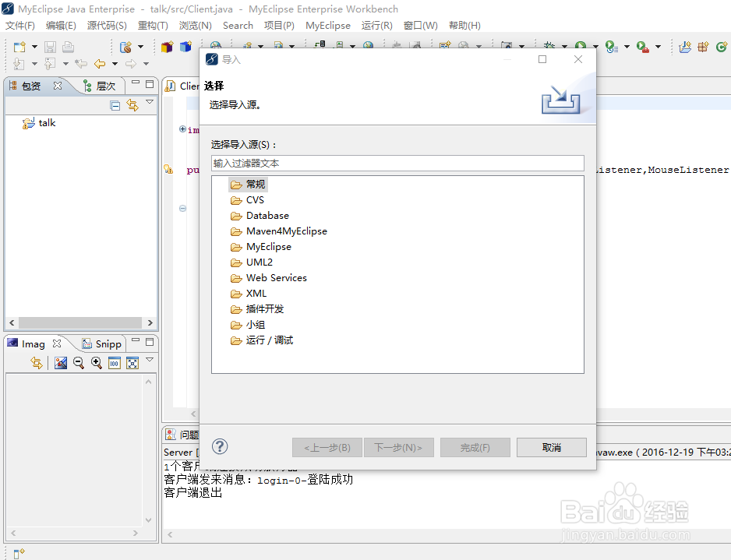The width and height of the screenshot is (731, 560).
Task: Click the 输入过滤器文本 filter field
Action: click(x=397, y=163)
